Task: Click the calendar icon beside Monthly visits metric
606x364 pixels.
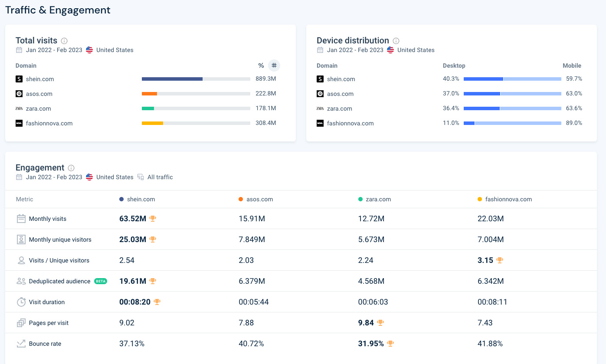Action: tap(21, 218)
